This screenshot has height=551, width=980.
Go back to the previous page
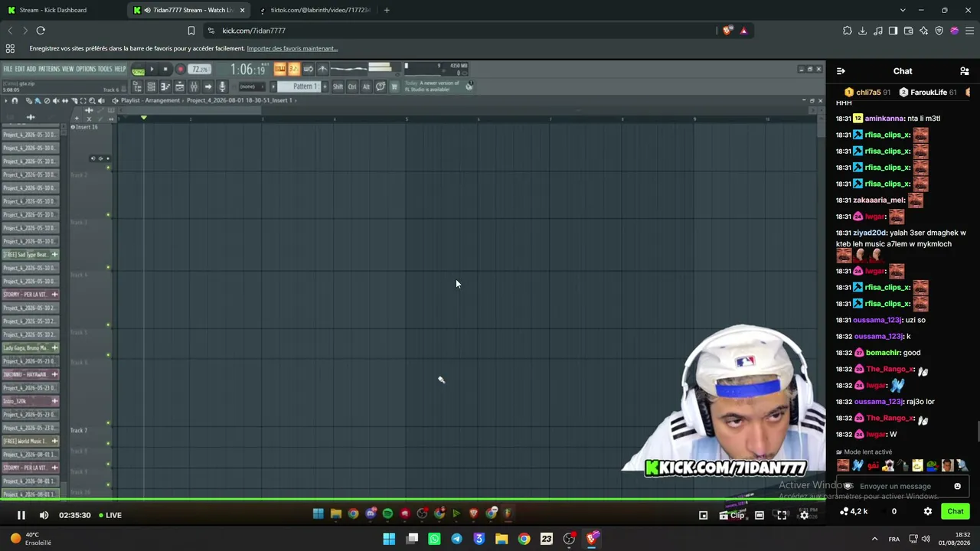(10, 31)
